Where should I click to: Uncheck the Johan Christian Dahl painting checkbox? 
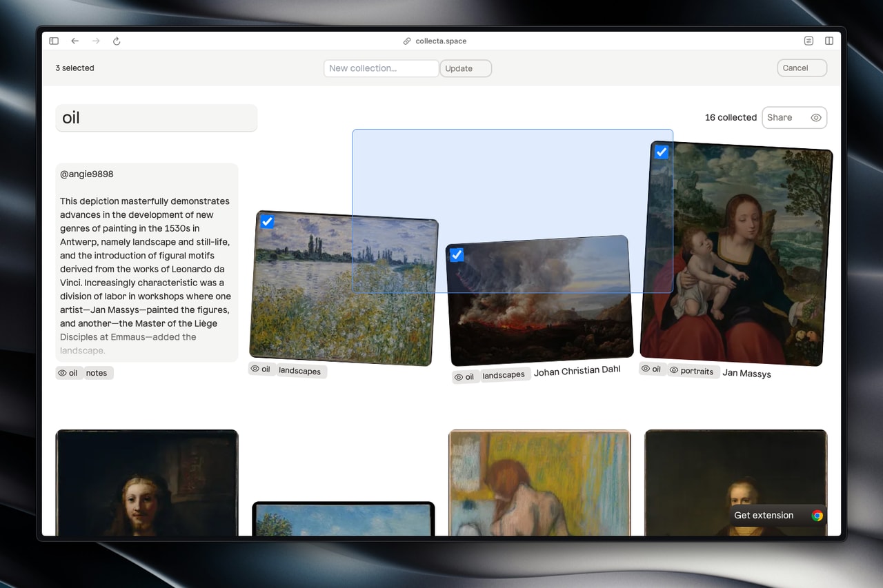click(457, 255)
